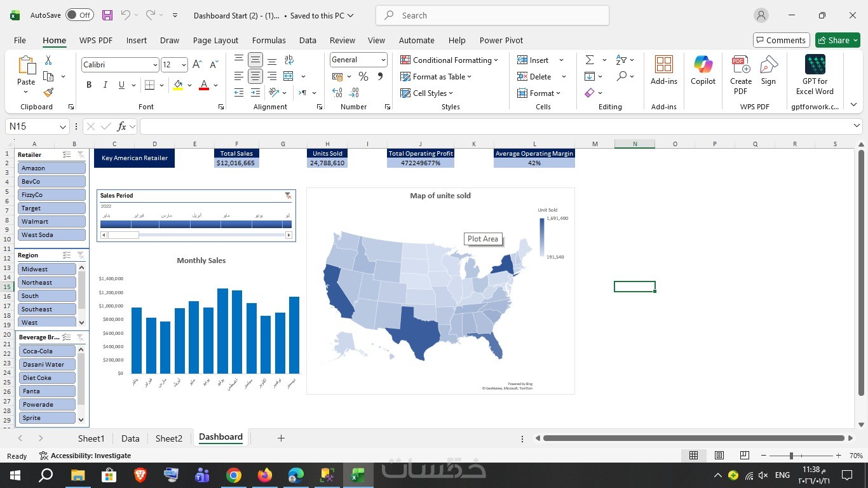Increase font size with the larger A

pos(197,64)
